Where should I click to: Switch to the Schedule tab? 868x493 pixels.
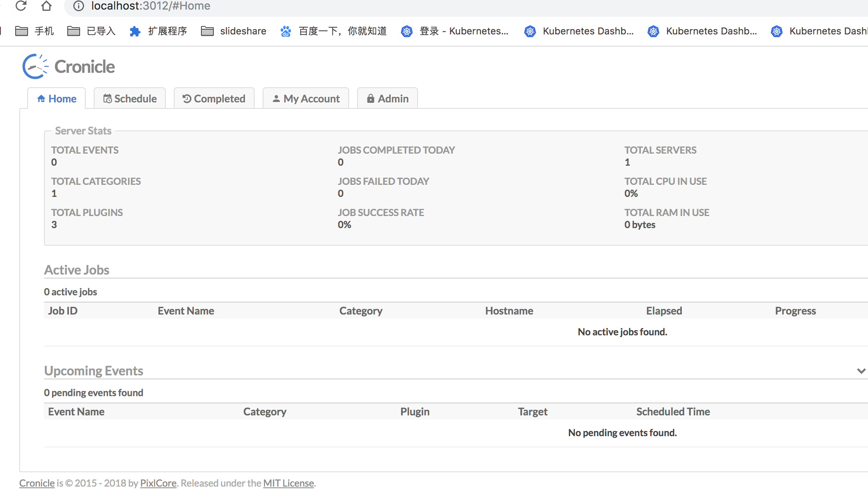[x=130, y=98]
